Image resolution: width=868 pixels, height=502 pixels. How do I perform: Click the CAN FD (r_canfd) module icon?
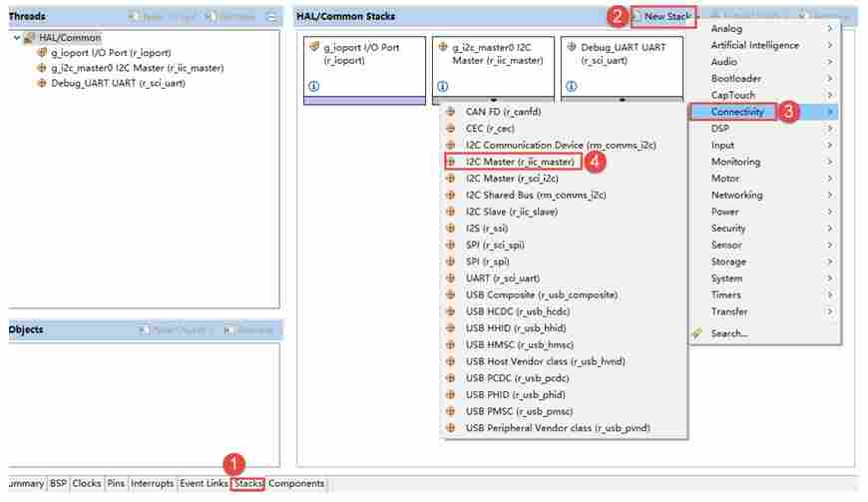(451, 112)
